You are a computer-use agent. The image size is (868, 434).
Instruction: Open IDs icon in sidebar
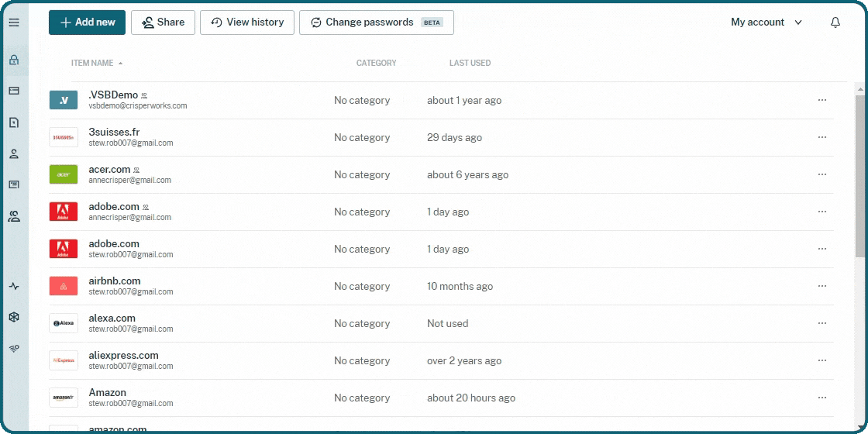13,184
